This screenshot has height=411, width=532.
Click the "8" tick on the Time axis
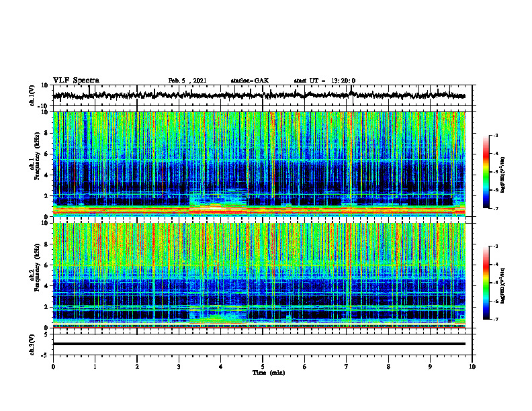pyautogui.click(x=388, y=367)
